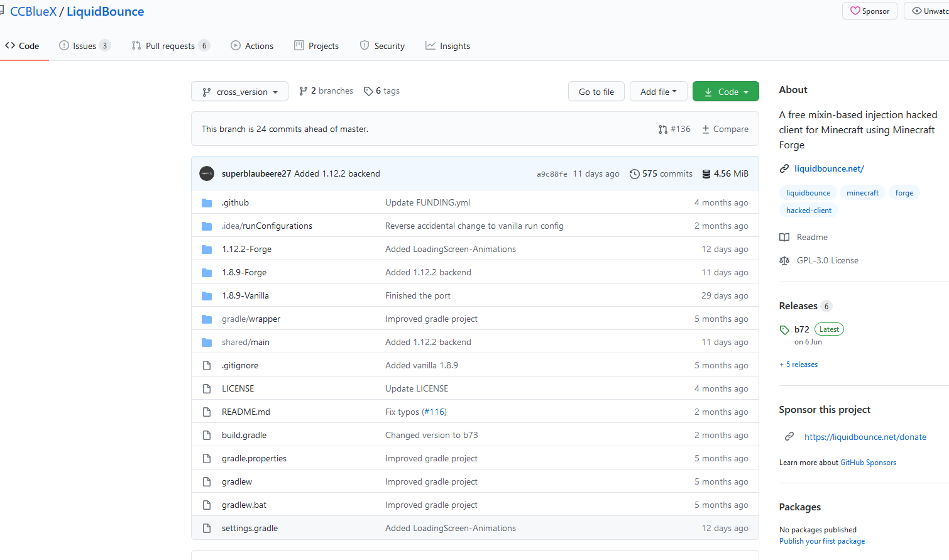Open the + 5 releases link

click(799, 365)
